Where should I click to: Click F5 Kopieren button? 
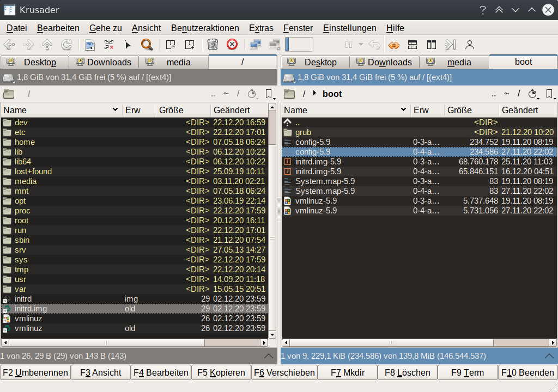tap(221, 372)
